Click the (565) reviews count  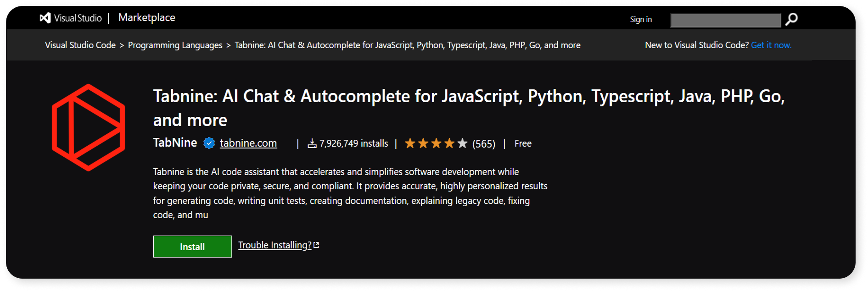[484, 144]
